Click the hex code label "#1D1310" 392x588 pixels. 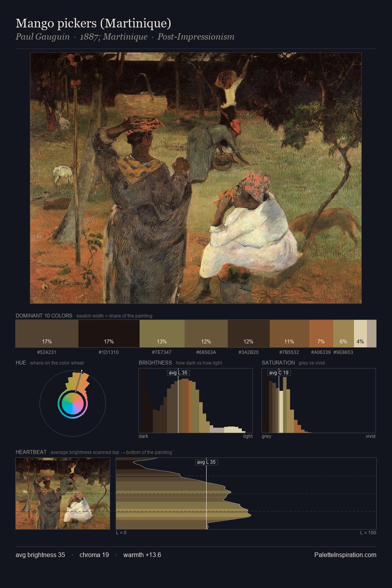pyautogui.click(x=109, y=352)
